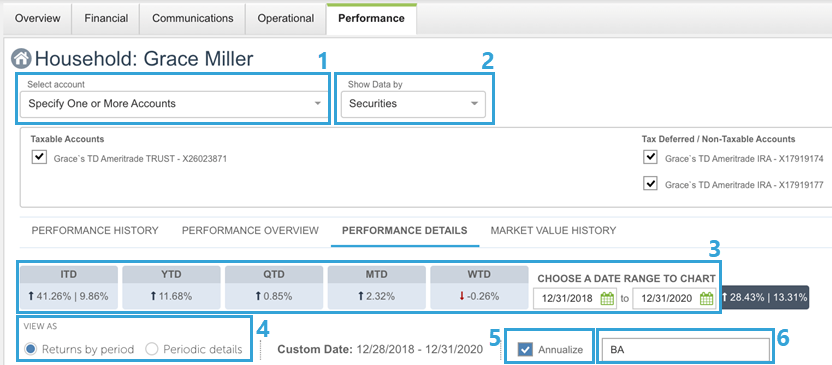Open the Communications tab

[193, 18]
